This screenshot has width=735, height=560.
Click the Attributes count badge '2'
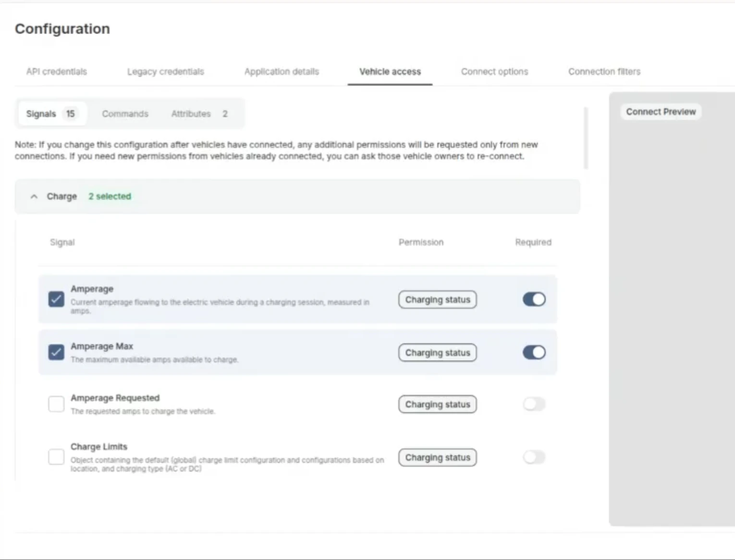(x=225, y=114)
